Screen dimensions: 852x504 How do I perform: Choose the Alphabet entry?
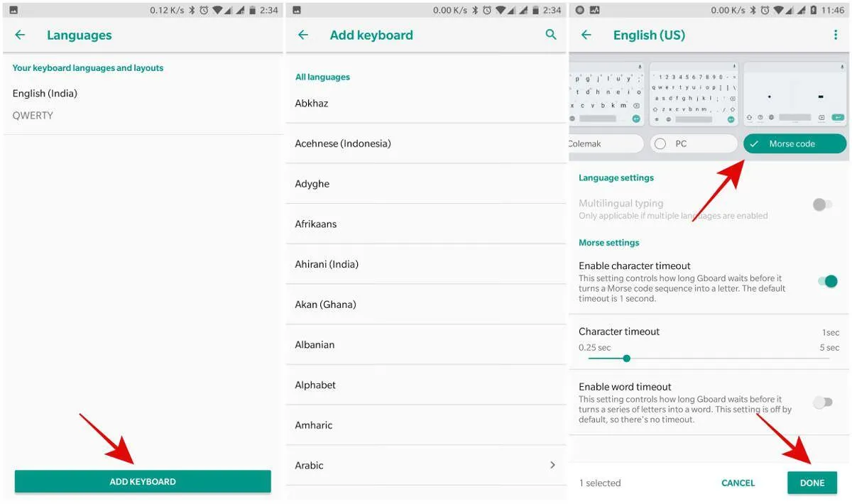tap(426, 385)
